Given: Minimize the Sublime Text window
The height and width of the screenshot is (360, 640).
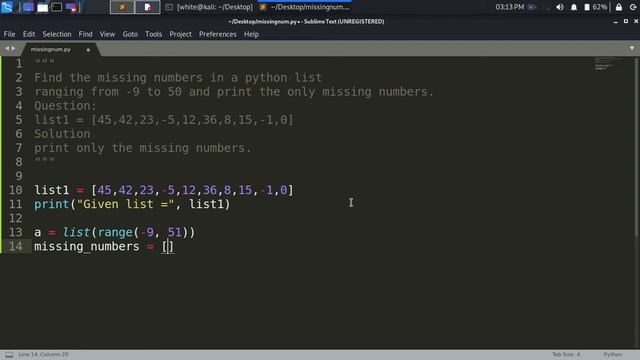Looking at the screenshot, I should [616, 22].
